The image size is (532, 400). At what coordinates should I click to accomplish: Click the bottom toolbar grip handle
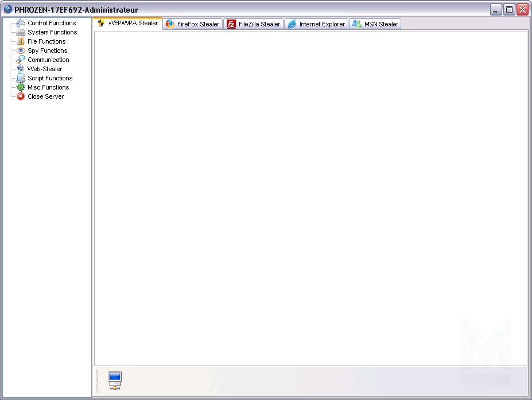(x=98, y=380)
